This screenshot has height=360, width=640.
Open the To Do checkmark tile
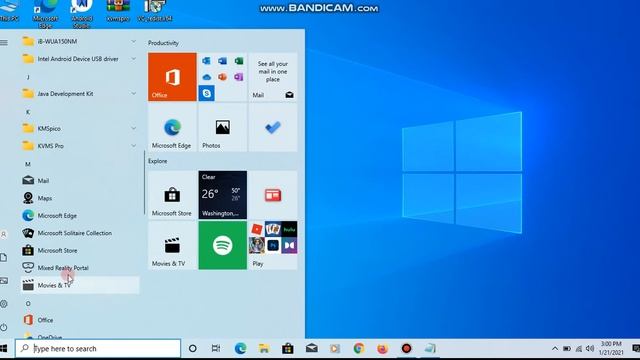273,127
